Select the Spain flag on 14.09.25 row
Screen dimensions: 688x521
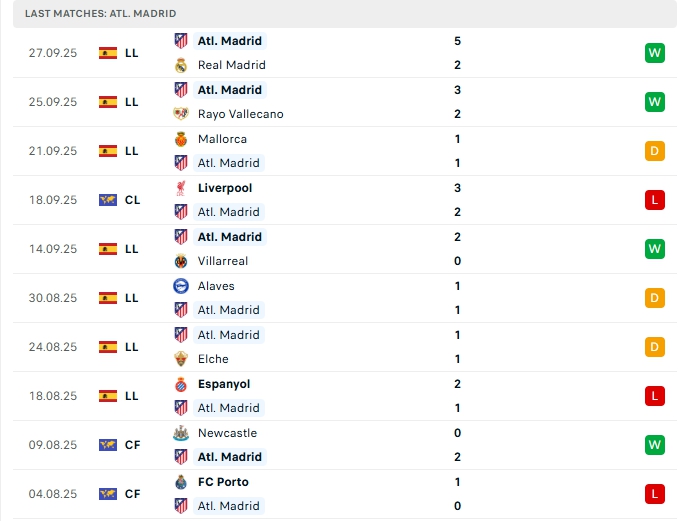(x=108, y=249)
